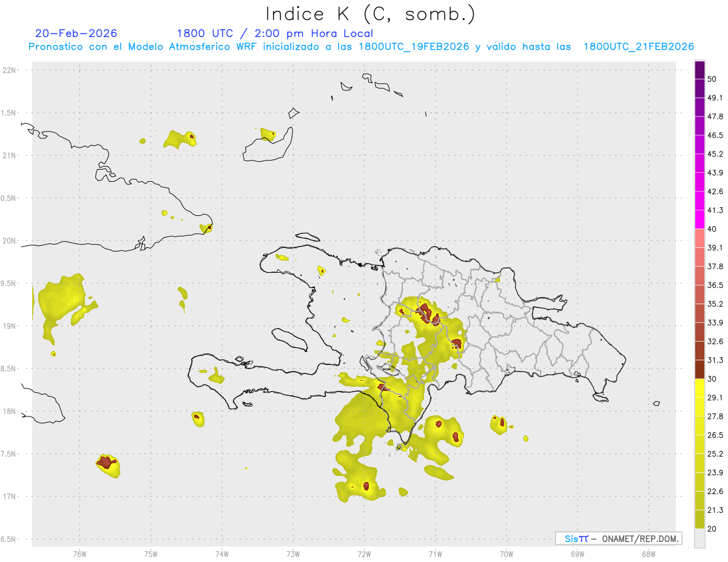The width and height of the screenshot is (728, 562).
Task: Click the 68W longitude label
Action: pyautogui.click(x=649, y=554)
